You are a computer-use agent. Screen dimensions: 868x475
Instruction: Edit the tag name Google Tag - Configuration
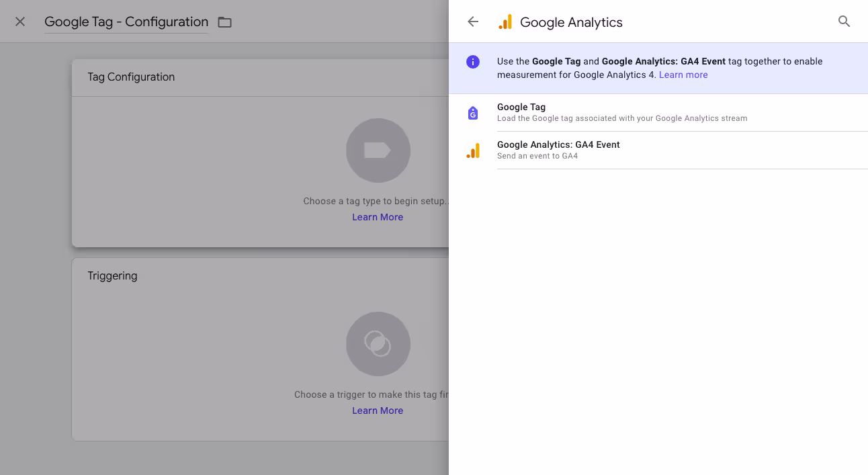coord(126,22)
